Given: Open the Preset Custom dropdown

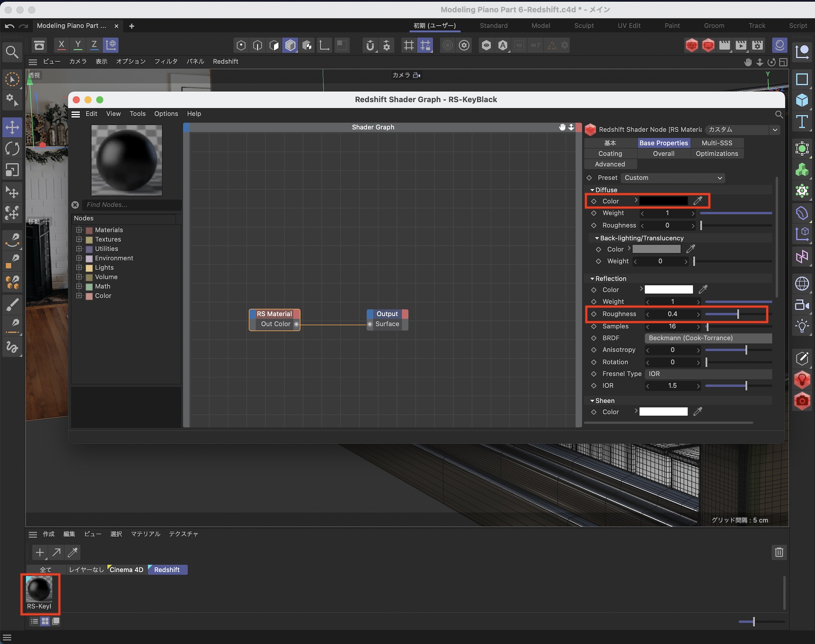Looking at the screenshot, I should [673, 178].
